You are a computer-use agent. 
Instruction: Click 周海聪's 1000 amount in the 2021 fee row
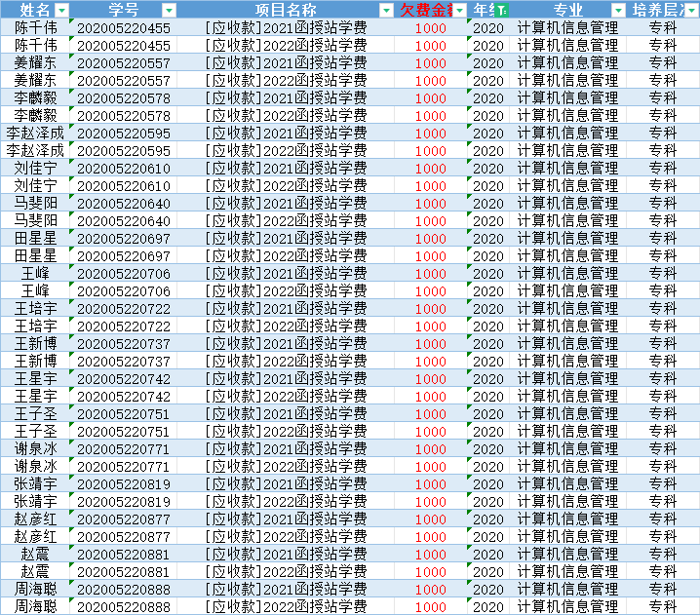click(431, 590)
